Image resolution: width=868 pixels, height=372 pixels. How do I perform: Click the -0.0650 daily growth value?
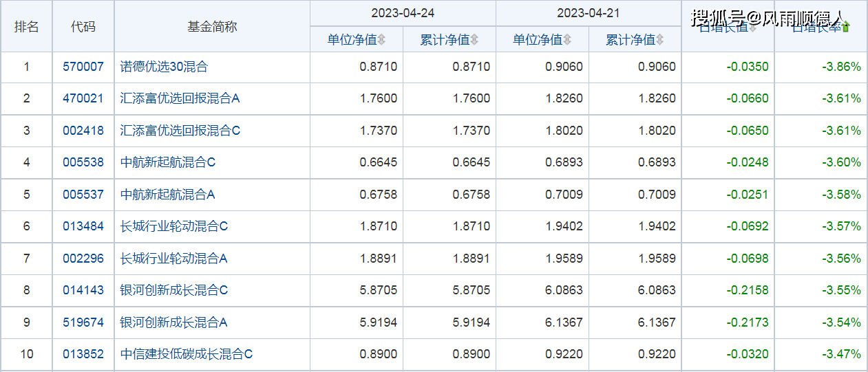[748, 131]
